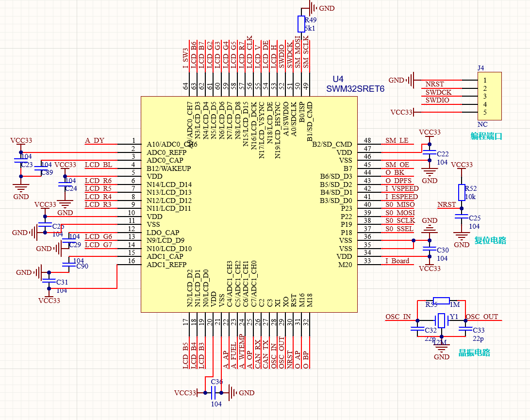Click the 1M value label of R55
Screen dimensions: 530x420
(x=455, y=305)
